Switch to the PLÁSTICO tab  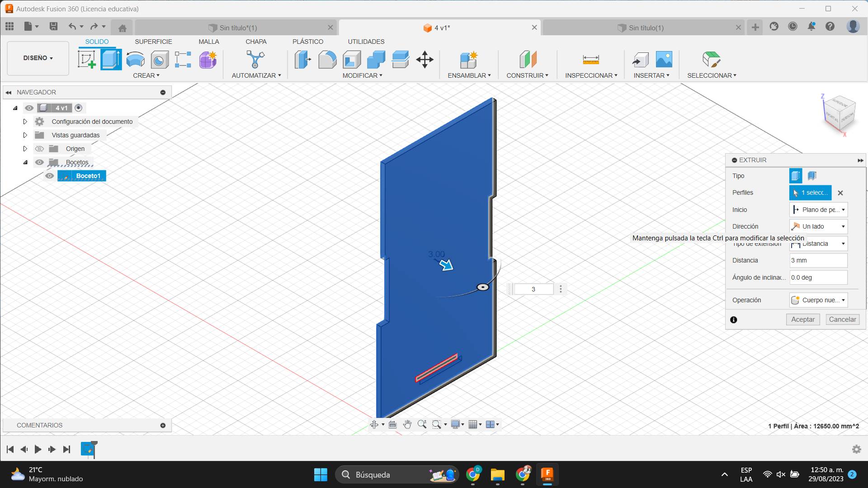pos(308,42)
